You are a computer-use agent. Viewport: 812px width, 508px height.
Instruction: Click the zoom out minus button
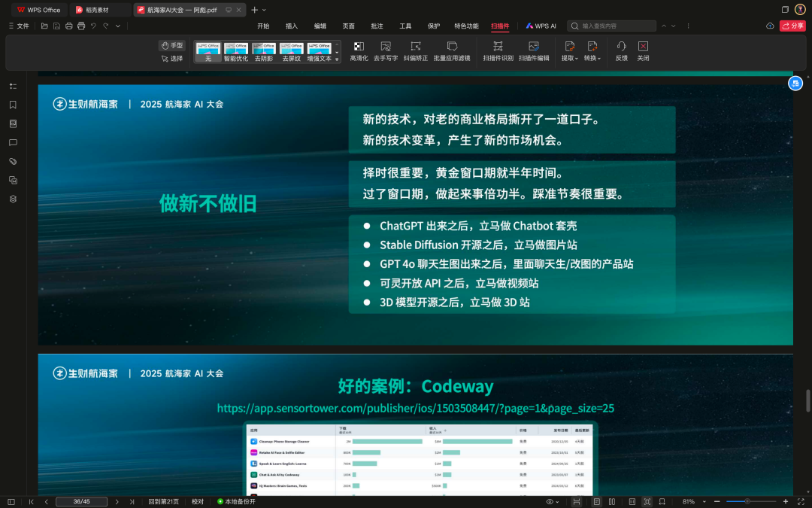(717, 502)
